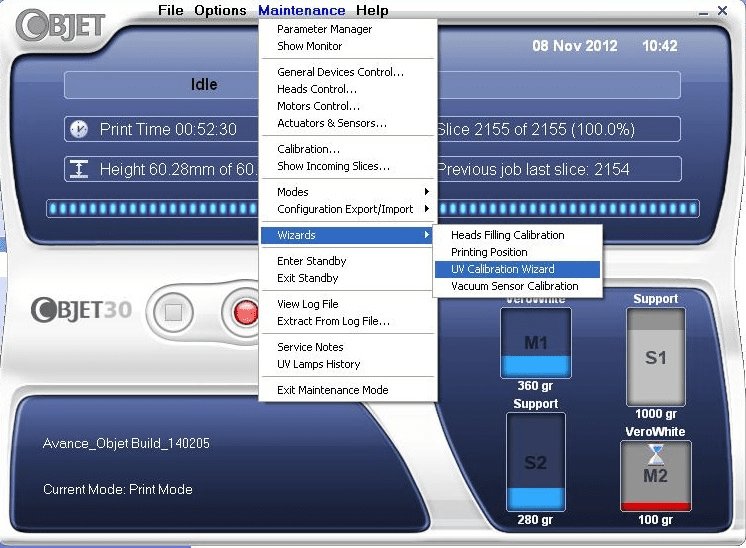Select Show Incoming Slices
Viewport: 746px width, 548px height.
[348, 166]
